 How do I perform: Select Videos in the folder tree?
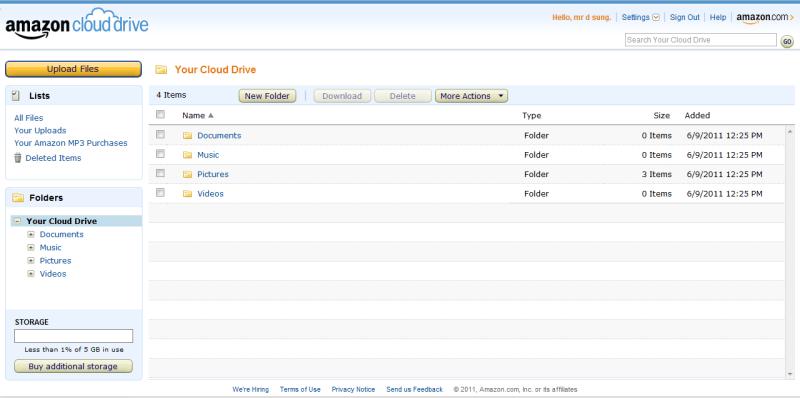tap(53, 274)
